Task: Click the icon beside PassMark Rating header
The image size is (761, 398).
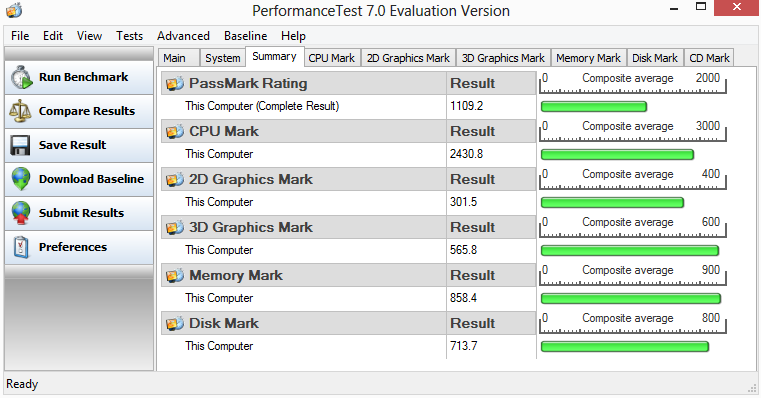Action: coord(175,83)
